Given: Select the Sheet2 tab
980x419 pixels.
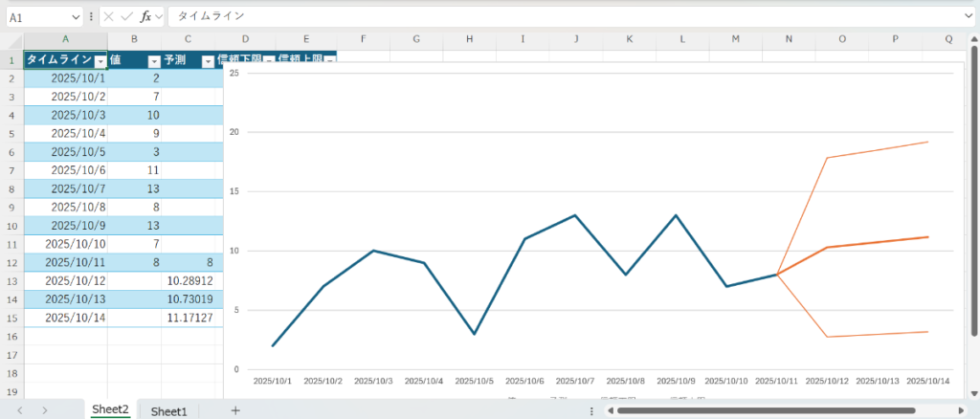Looking at the screenshot, I should (x=109, y=410).
